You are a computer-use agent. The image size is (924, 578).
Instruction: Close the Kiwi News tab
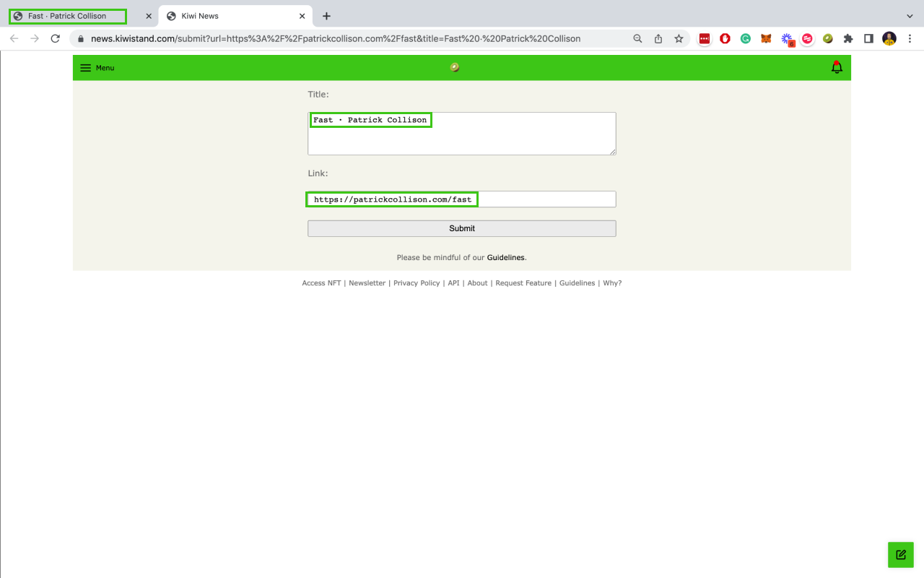(302, 16)
